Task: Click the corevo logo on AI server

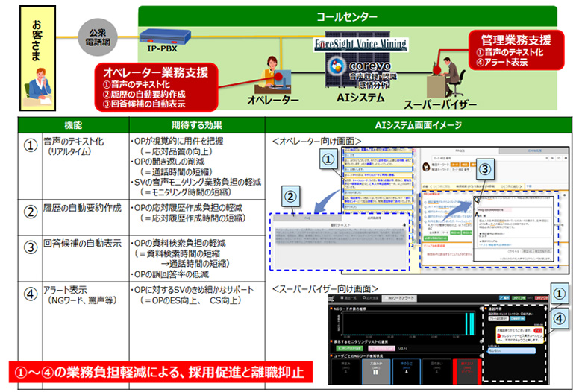Action: click(x=360, y=66)
